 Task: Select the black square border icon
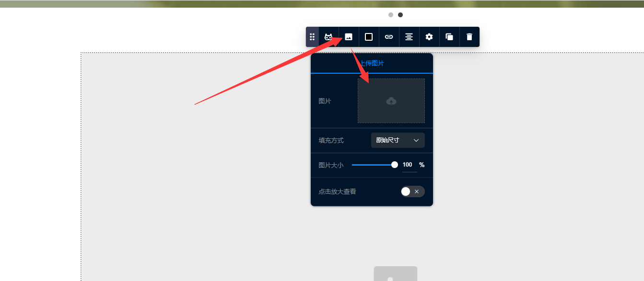368,37
